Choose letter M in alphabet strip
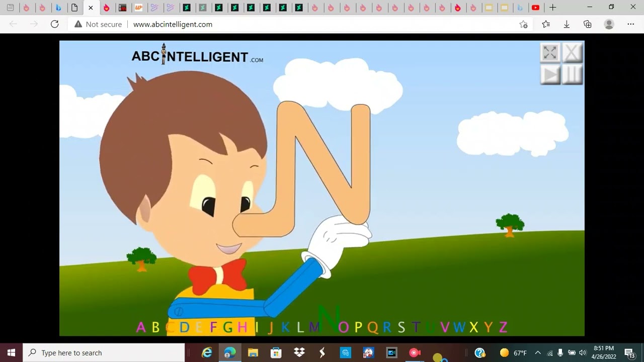Image resolution: width=644 pixels, height=362 pixels. click(314, 328)
